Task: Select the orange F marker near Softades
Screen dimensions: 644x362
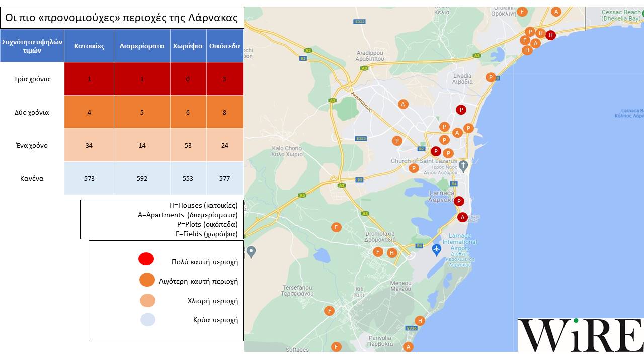Action: (336, 347)
